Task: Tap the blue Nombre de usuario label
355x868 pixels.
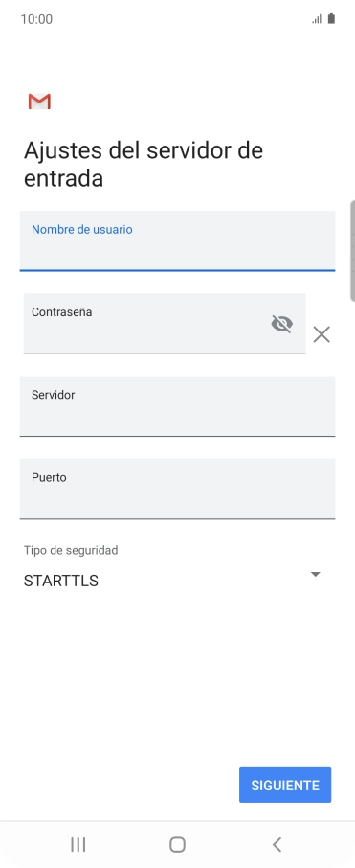Action: click(82, 229)
